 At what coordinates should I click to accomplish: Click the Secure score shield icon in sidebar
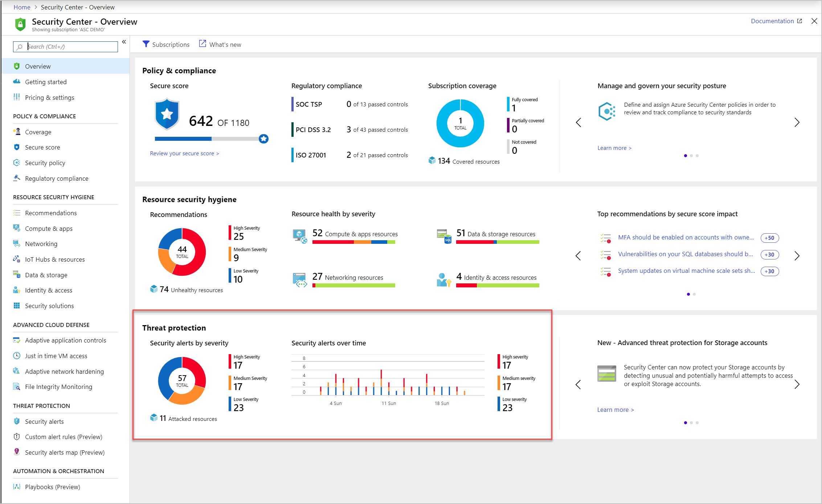point(17,147)
